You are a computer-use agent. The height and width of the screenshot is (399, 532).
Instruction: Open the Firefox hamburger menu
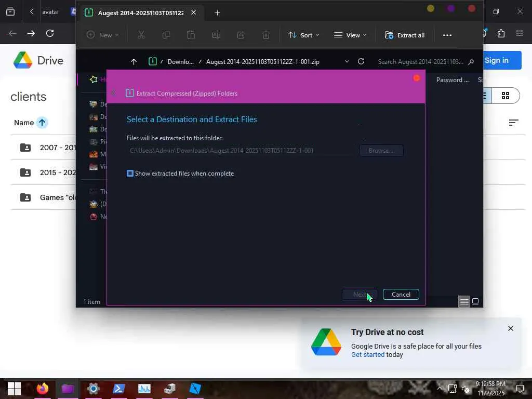pyautogui.click(x=520, y=33)
